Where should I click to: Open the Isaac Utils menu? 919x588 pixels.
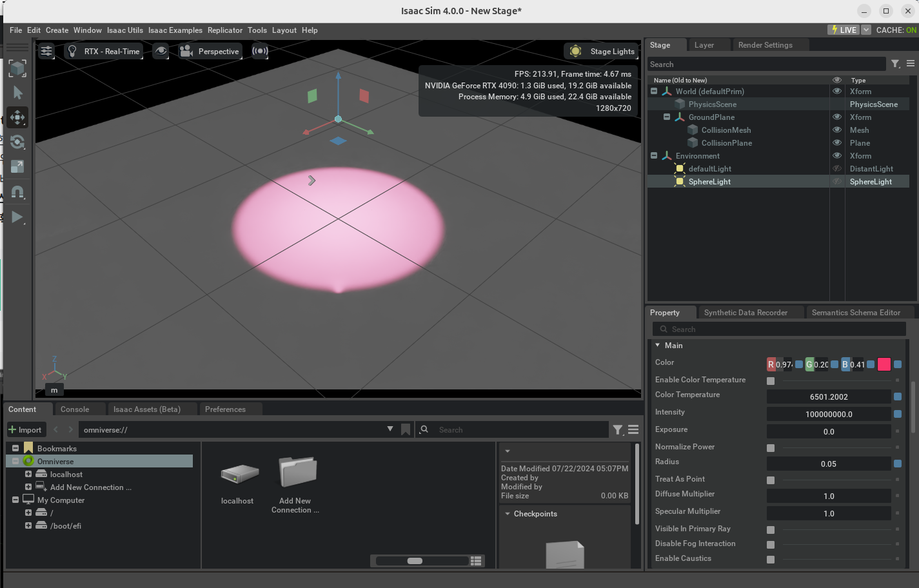click(125, 30)
